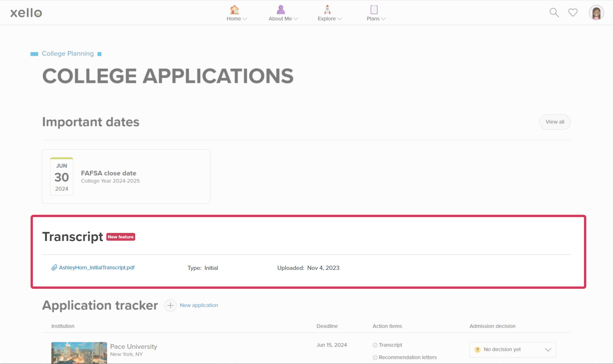Click the About Me person icon
The image size is (613, 364).
[281, 10]
